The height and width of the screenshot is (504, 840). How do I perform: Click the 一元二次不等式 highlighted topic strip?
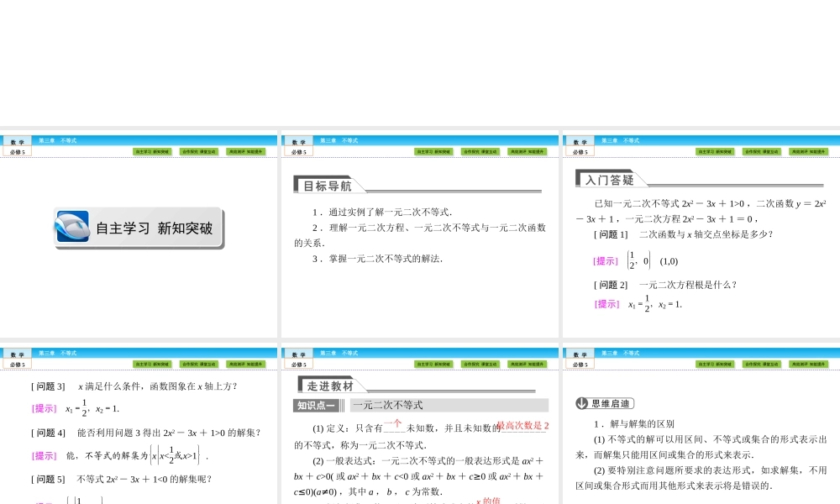click(x=391, y=405)
